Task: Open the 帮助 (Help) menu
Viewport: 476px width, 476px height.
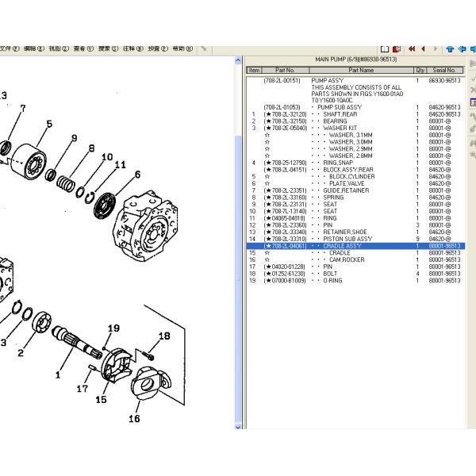Action: (182, 48)
